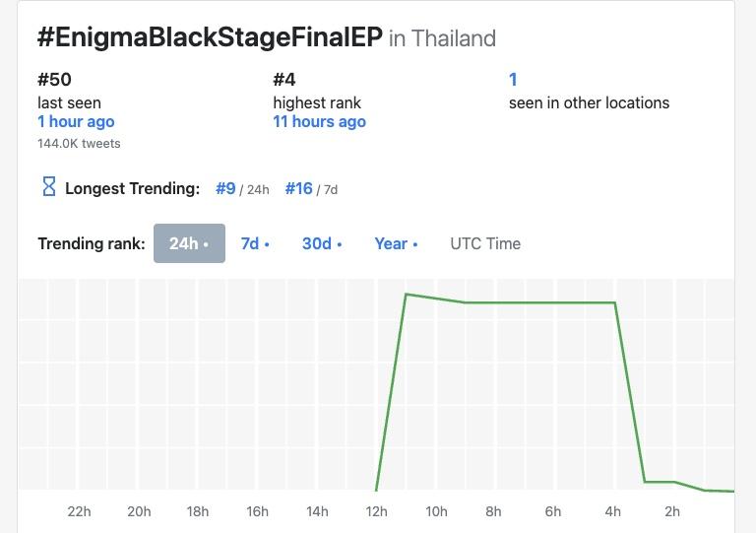Click the #EnigmaBlackStageFinalEP hashtag title
Image resolution: width=756 pixels, height=533 pixels.
210,37
